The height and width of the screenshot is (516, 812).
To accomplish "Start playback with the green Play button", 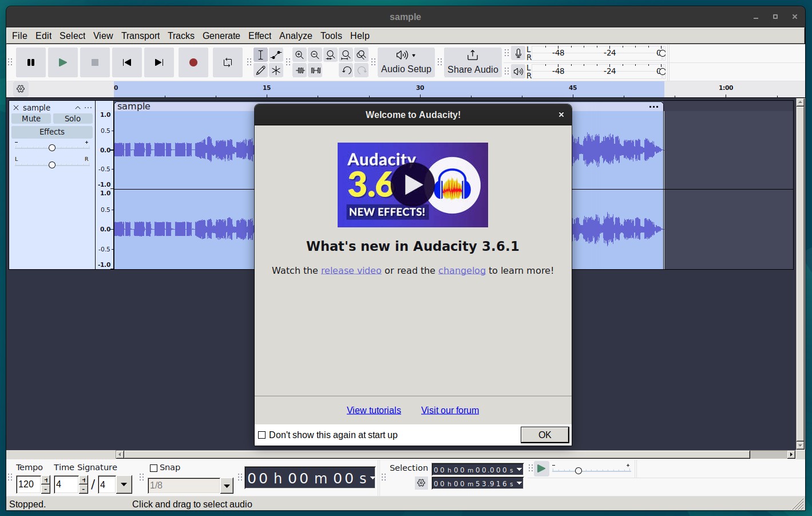I will click(x=63, y=62).
